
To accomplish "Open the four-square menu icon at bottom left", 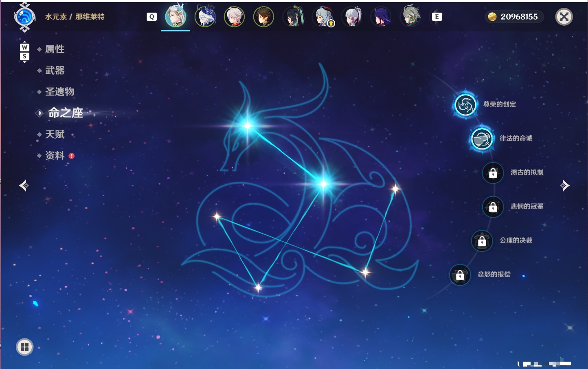I will [x=24, y=347].
